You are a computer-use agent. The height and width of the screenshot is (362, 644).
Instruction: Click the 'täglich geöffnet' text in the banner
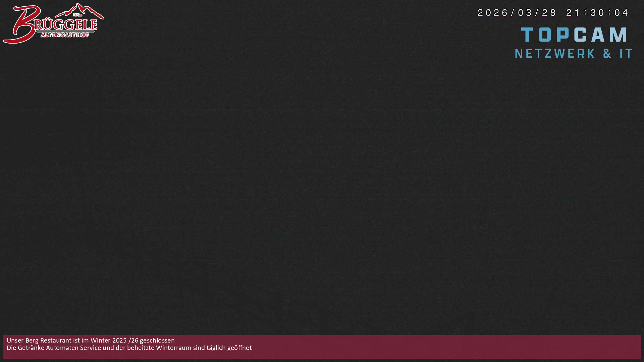tap(229, 348)
